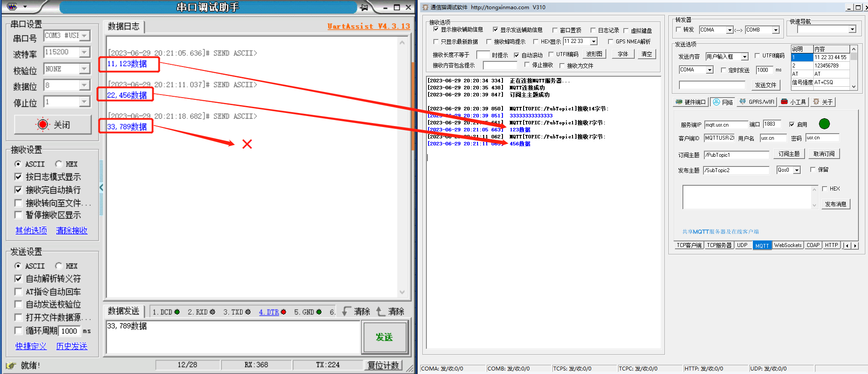The width and height of the screenshot is (868, 374).
Task: Enable the loop period (循环周期) checkbox
Action: pyautogui.click(x=18, y=331)
